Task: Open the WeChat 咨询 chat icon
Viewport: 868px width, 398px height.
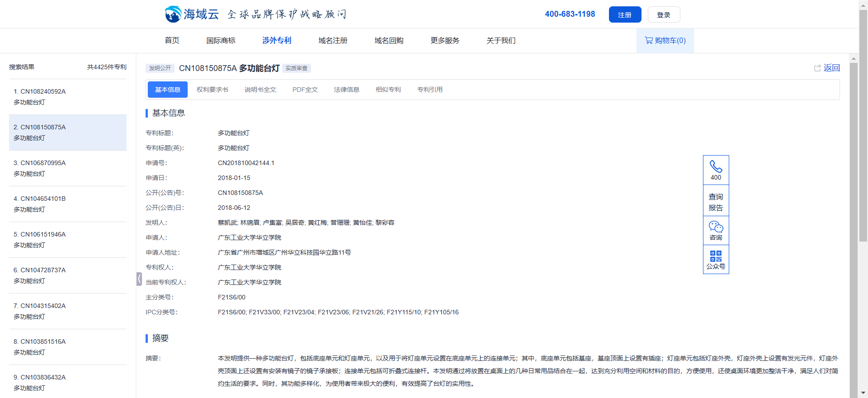Action: tap(716, 226)
